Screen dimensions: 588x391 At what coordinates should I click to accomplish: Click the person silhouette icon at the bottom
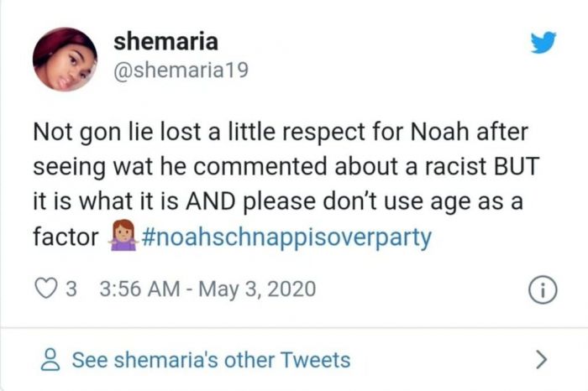click(x=49, y=361)
